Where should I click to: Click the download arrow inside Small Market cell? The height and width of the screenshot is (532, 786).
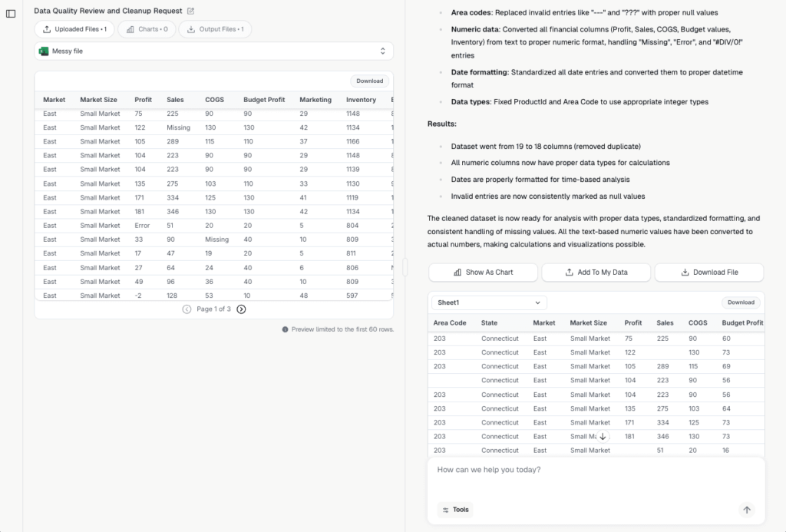[x=603, y=435]
